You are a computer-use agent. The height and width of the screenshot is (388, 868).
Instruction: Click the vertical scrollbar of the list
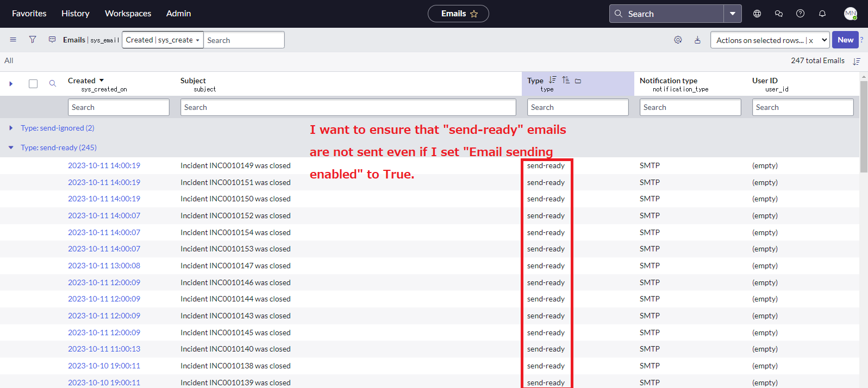(x=864, y=127)
